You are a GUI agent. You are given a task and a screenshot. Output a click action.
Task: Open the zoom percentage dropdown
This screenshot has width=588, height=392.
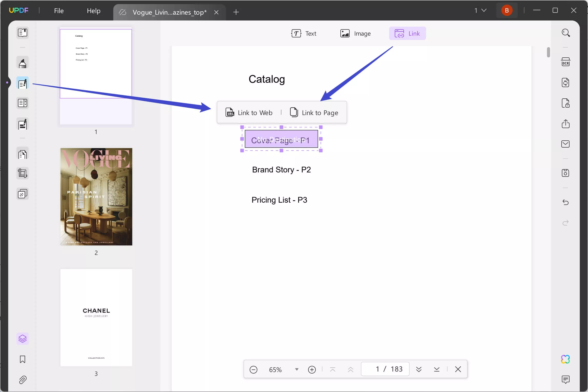pos(297,369)
